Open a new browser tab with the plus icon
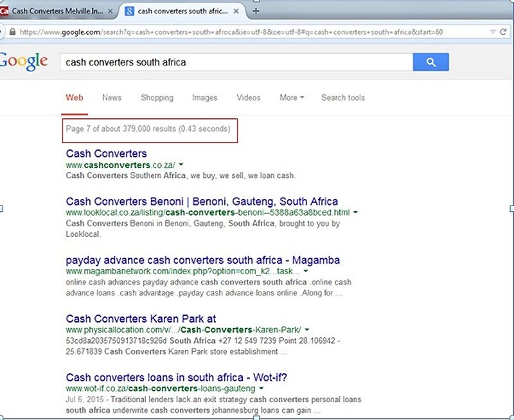 pos(255,10)
